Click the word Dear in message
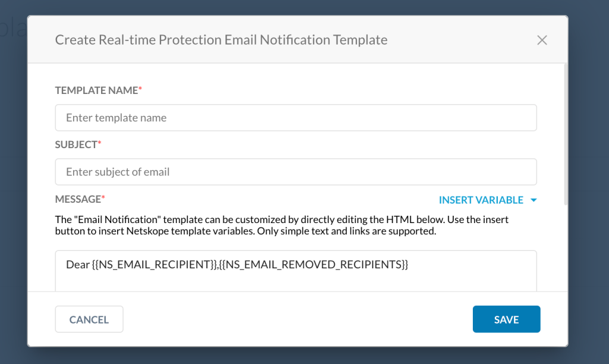609x364 pixels. pyautogui.click(x=78, y=265)
